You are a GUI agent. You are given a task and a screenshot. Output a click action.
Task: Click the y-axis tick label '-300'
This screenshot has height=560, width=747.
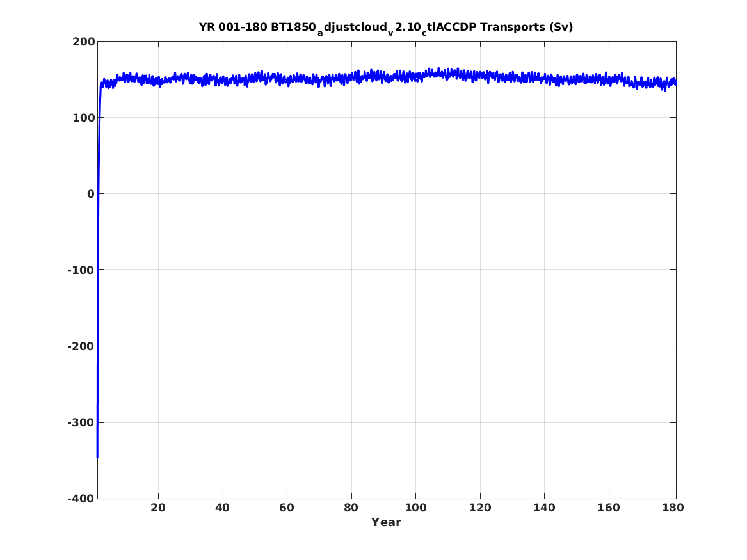pos(81,423)
